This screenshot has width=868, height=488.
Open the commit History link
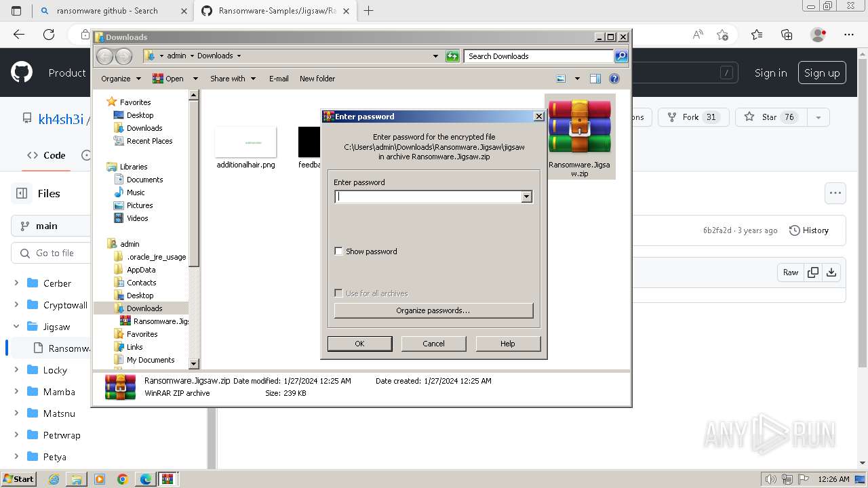click(x=809, y=230)
